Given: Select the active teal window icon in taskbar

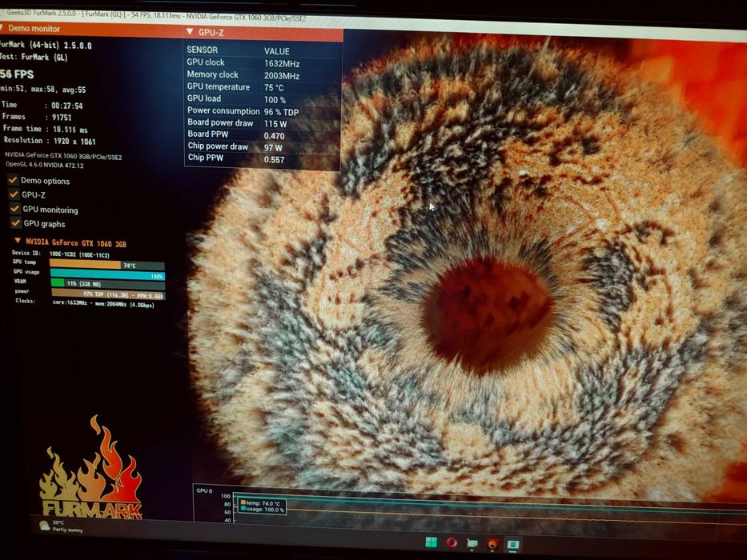Looking at the screenshot, I should tap(512, 544).
